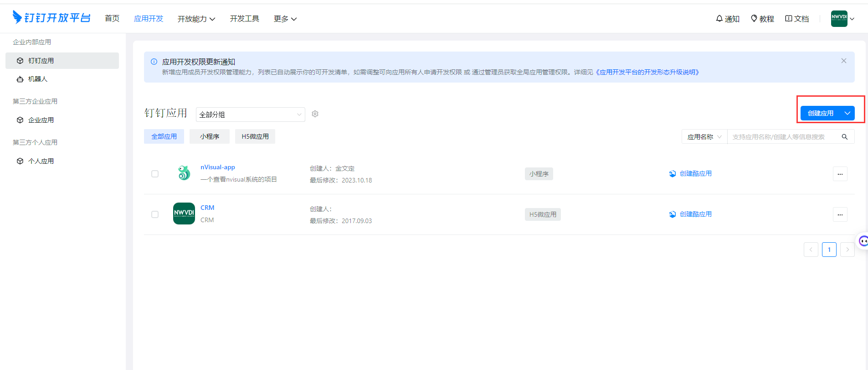Open the nVisual-app application link
This screenshot has width=868, height=370.
[218, 167]
